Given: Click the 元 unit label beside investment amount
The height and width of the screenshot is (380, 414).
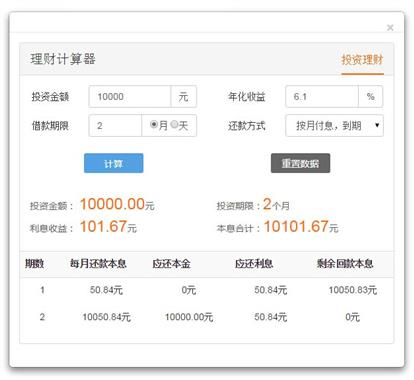Looking at the screenshot, I should (184, 97).
